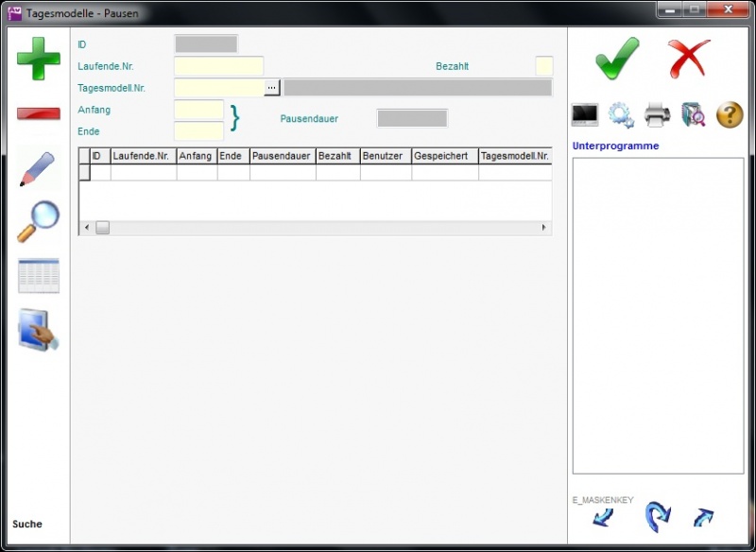Click the Pausendauer column header

pyautogui.click(x=282, y=156)
